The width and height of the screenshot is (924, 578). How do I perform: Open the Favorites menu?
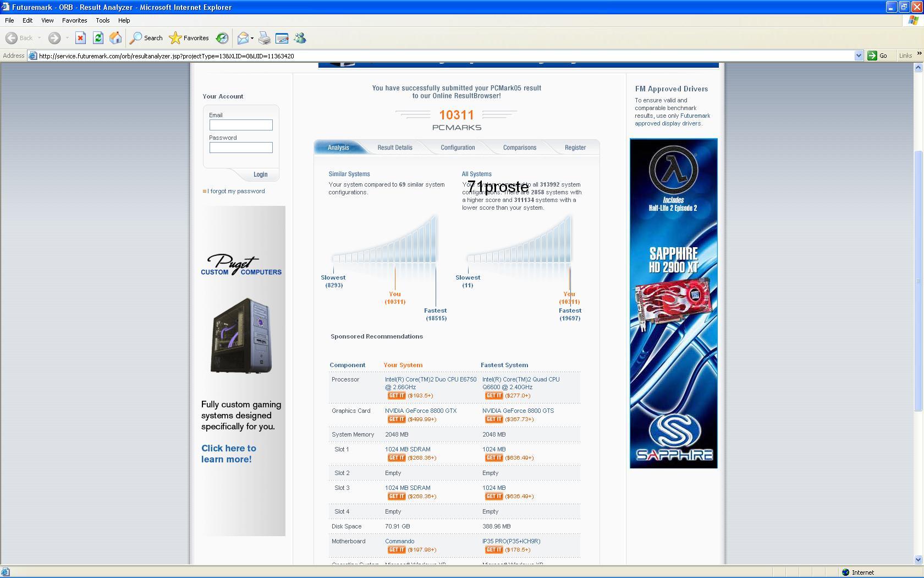coord(74,20)
